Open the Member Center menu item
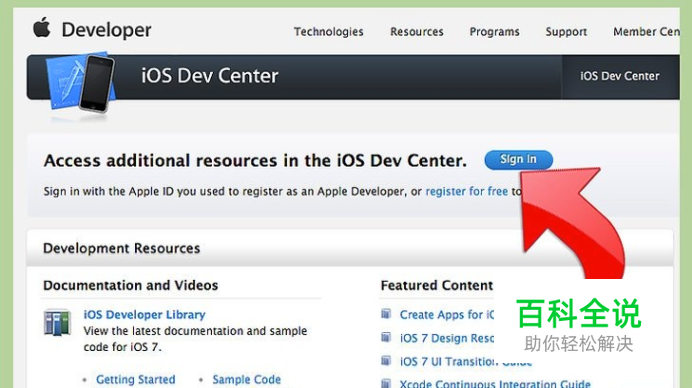 tap(646, 32)
